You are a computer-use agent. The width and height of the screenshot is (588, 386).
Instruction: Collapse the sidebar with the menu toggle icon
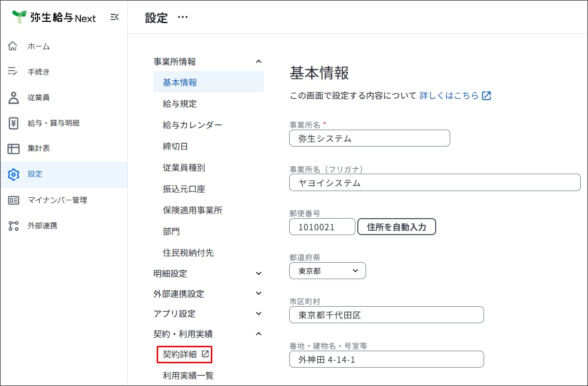(x=115, y=17)
